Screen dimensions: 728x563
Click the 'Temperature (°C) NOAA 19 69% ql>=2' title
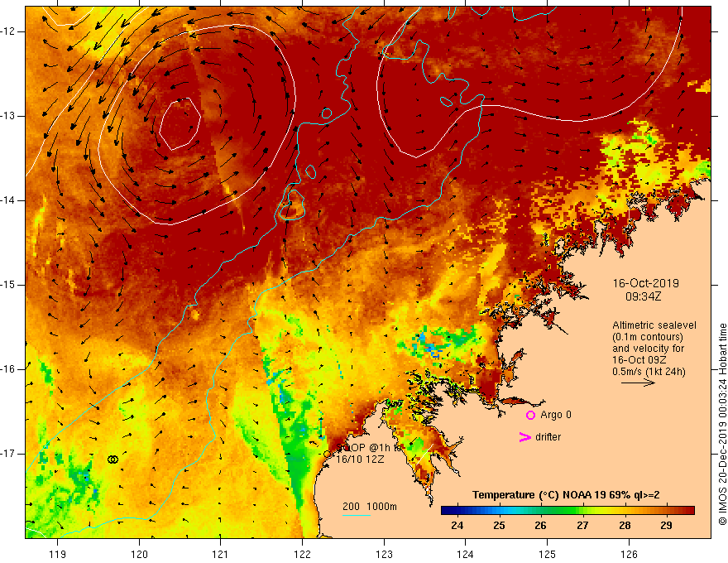tap(566, 495)
